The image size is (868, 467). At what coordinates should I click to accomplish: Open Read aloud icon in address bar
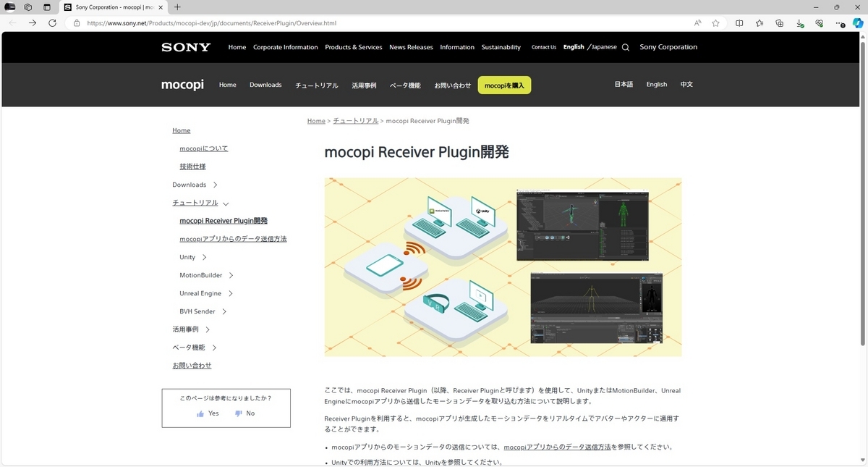tap(697, 23)
